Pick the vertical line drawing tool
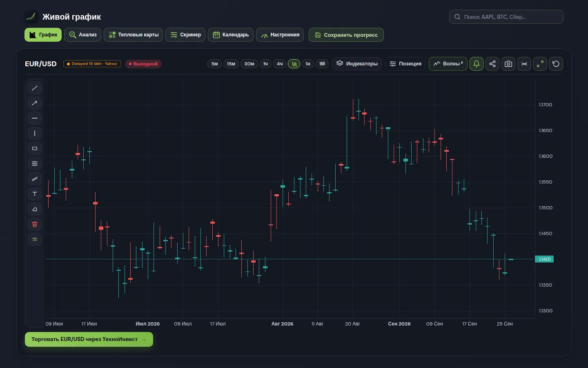 pyautogui.click(x=35, y=133)
